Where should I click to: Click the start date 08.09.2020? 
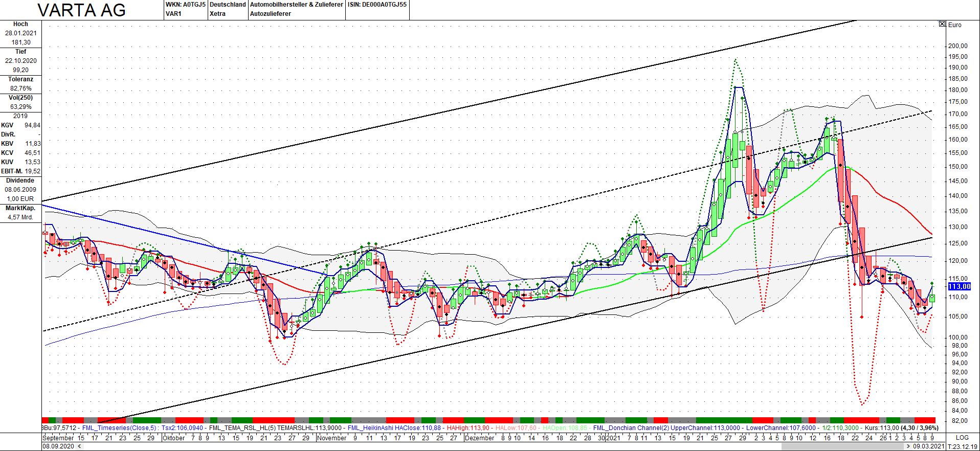(58, 446)
